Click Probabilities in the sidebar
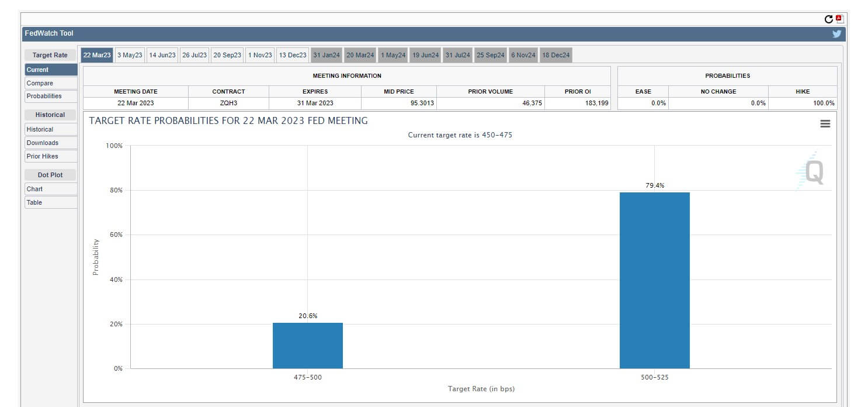 click(x=50, y=96)
